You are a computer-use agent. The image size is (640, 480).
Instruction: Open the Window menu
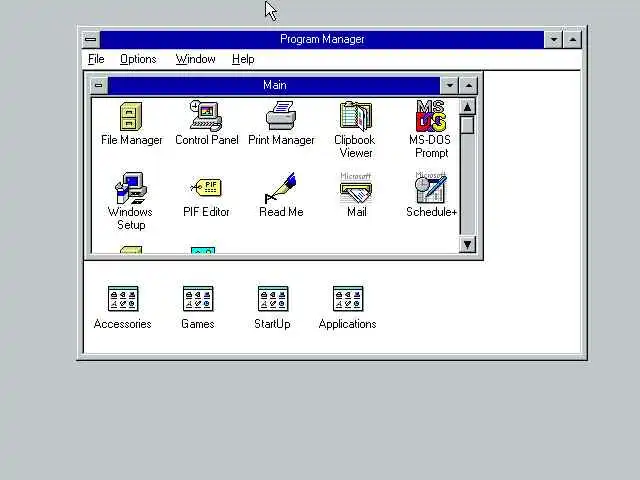[x=196, y=59]
